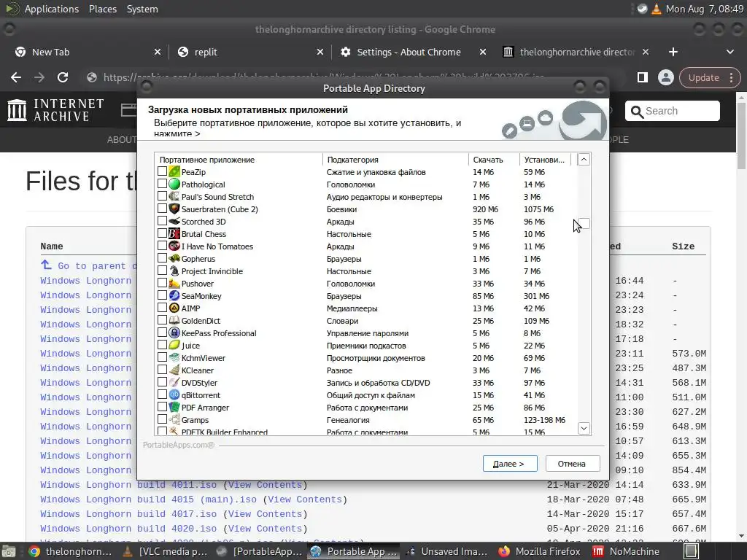
Task: Toggle Chrome side panel icon
Action: click(642, 77)
